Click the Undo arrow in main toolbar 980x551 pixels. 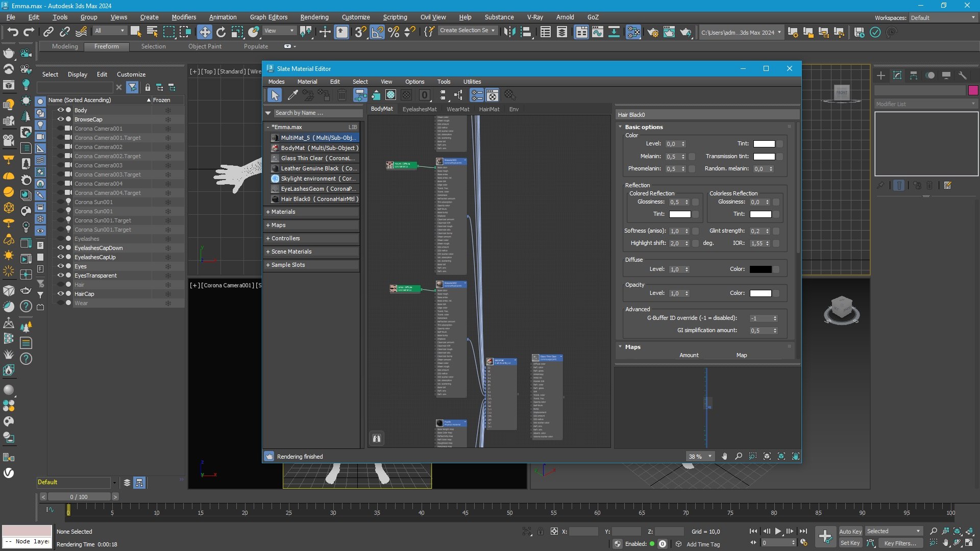pyautogui.click(x=12, y=32)
